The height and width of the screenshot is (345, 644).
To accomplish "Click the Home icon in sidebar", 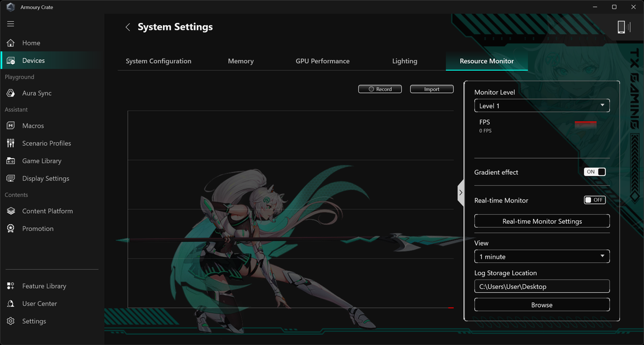I will pyautogui.click(x=11, y=43).
